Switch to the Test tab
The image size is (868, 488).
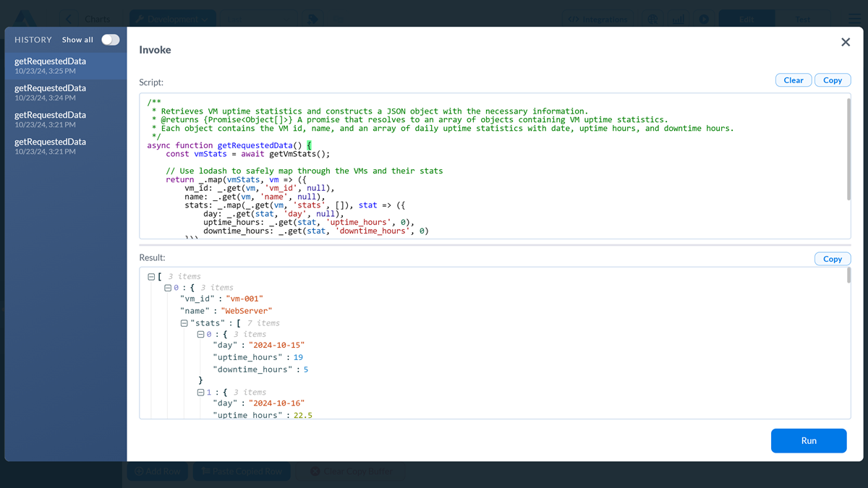tap(803, 19)
